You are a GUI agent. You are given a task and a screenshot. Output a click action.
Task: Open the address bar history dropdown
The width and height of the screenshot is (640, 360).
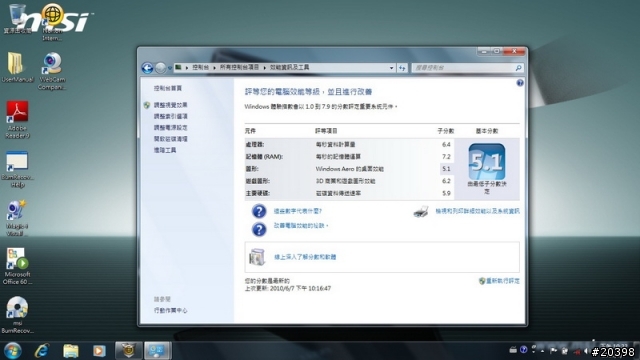pos(391,68)
